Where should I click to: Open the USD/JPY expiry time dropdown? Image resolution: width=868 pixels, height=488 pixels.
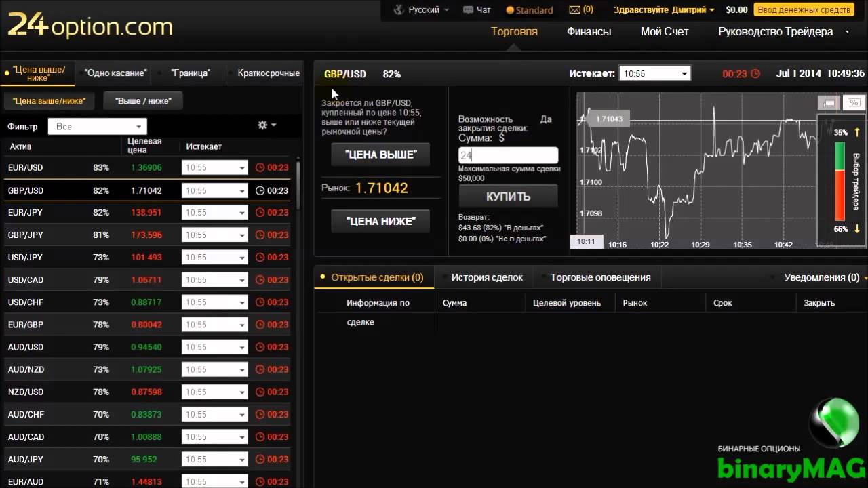214,257
